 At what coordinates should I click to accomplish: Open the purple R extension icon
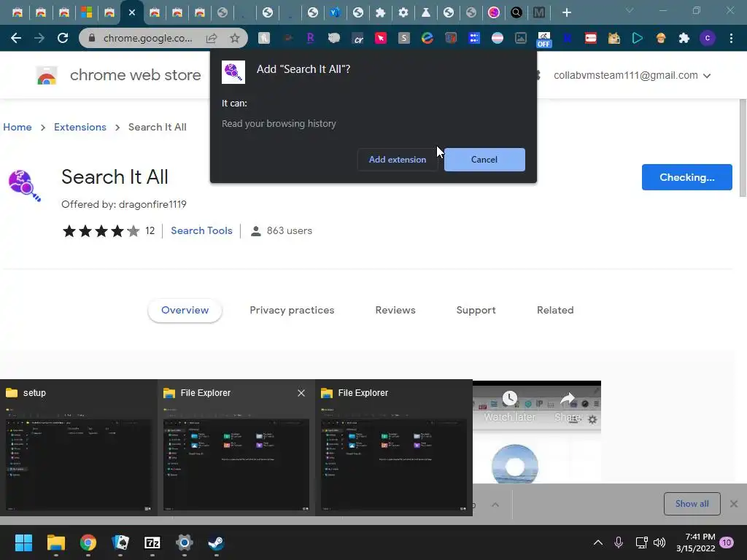(x=310, y=38)
